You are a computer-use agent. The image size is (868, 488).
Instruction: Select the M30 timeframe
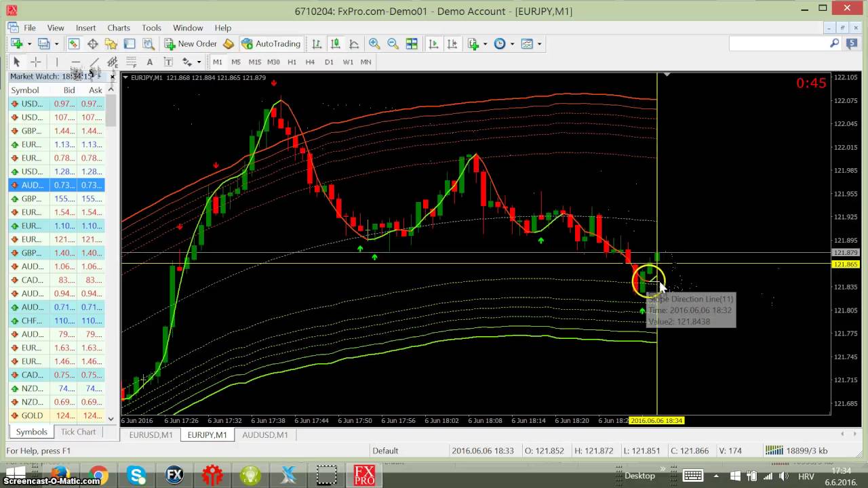(x=273, y=62)
